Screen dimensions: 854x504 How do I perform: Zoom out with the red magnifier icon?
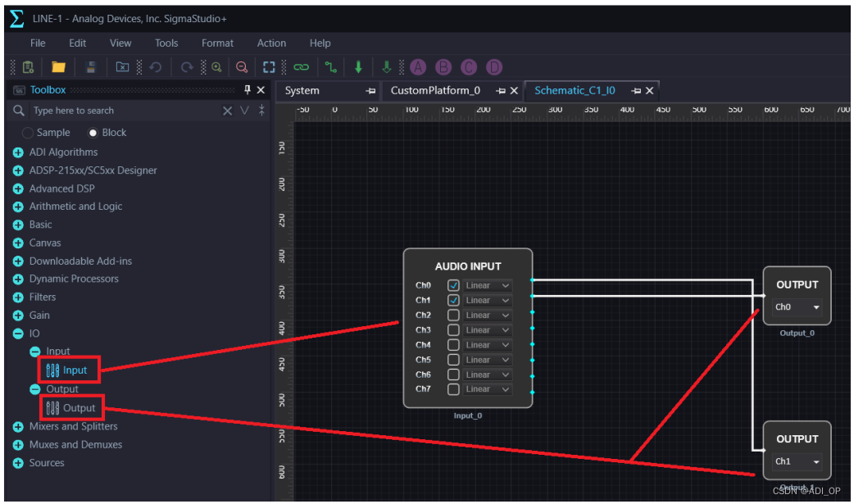pos(242,67)
